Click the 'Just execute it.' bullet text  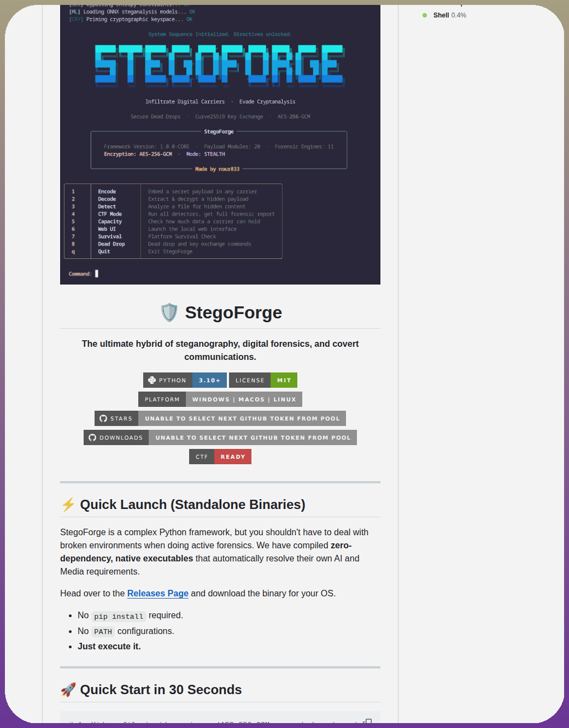pos(109,646)
